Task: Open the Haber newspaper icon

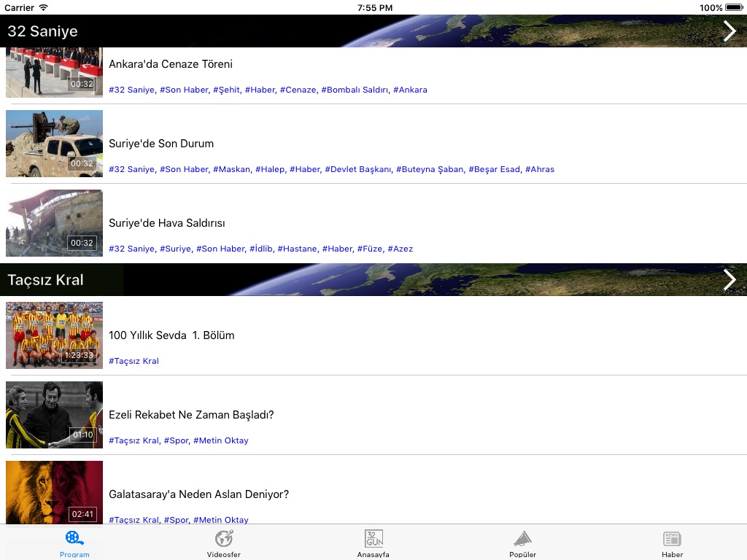Action: coord(672,539)
